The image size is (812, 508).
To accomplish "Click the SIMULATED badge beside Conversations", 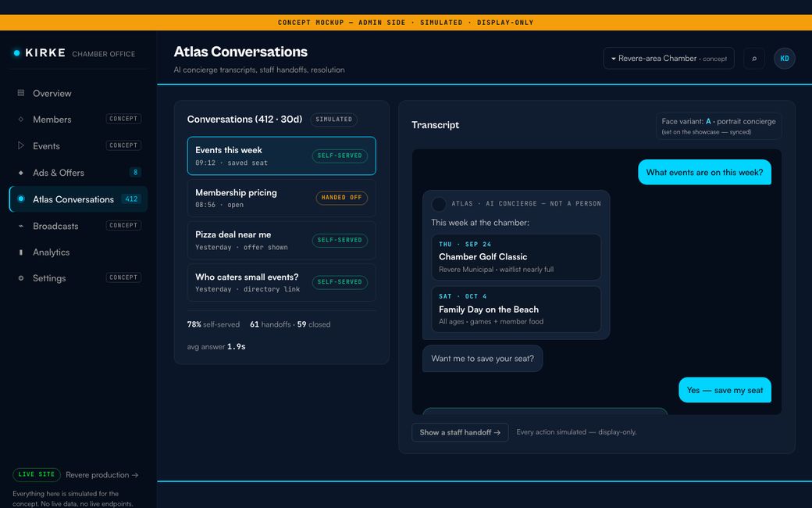I will pos(333,120).
